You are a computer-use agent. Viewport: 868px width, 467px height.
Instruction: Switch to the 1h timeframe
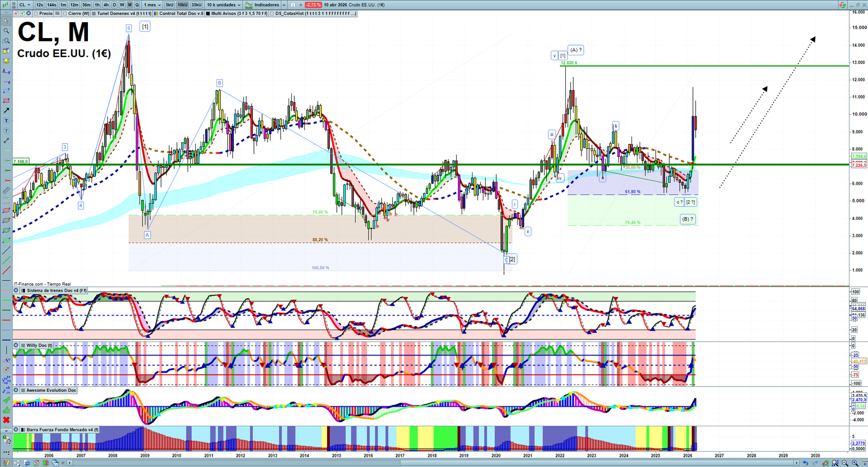coord(97,5)
